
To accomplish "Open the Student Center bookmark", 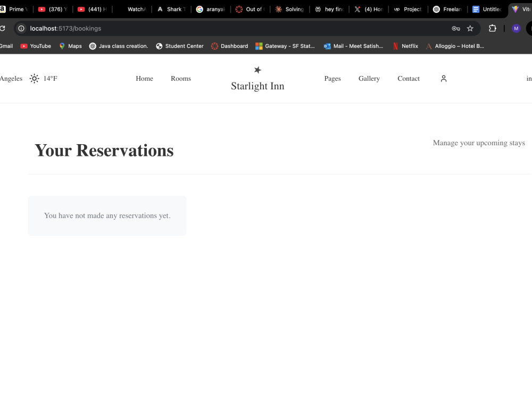I will (180, 46).
